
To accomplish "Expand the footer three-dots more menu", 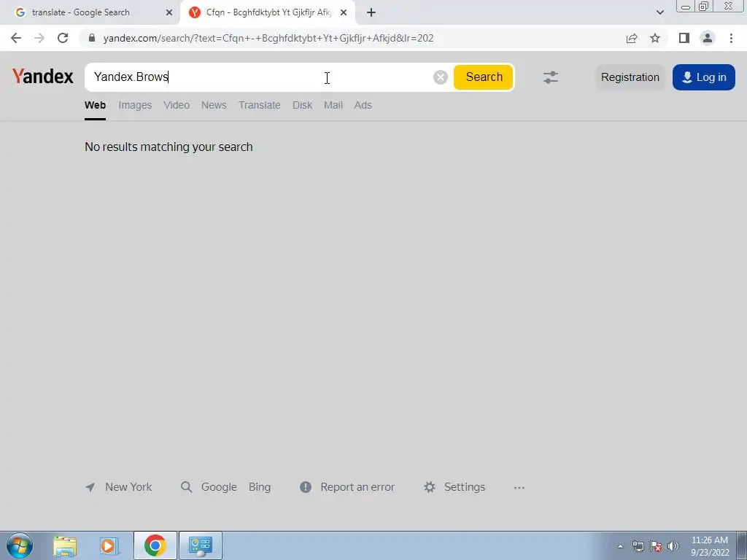I will point(519,488).
